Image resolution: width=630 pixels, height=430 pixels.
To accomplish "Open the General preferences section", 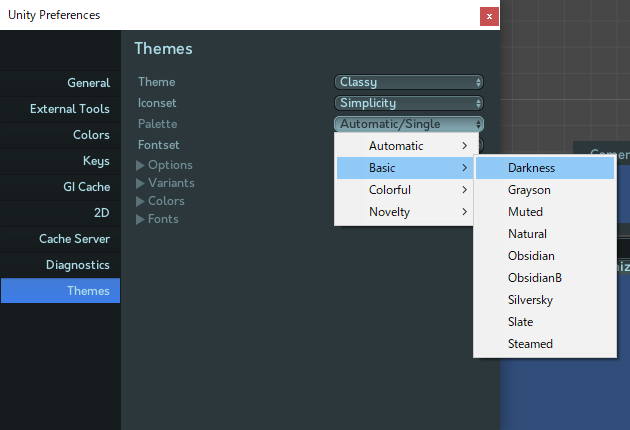I will 60,83.
